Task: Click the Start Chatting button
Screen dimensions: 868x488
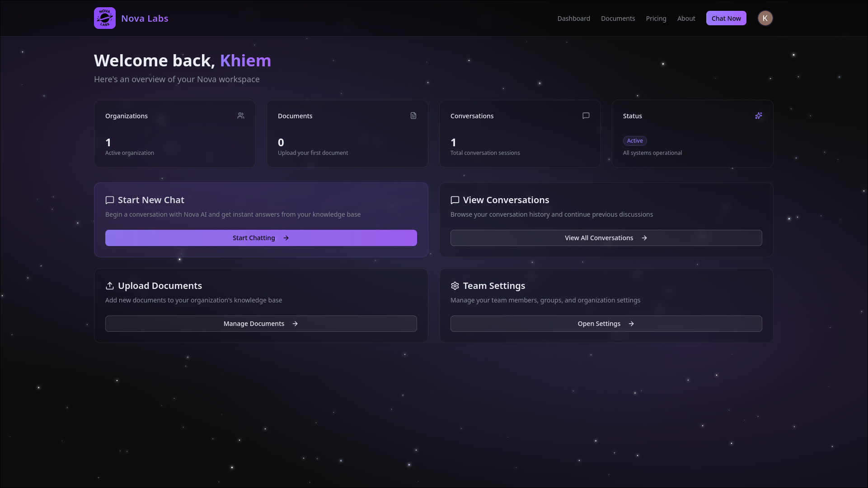Action: 261,238
